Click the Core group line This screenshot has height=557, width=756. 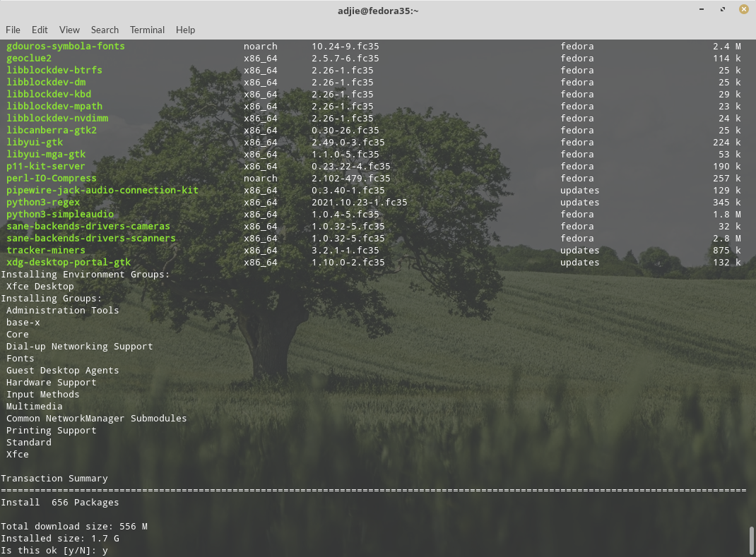tap(18, 335)
